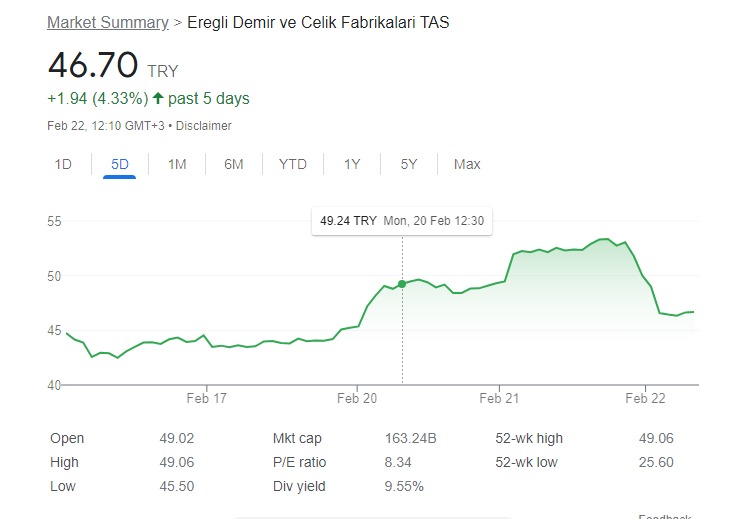Screen dimensions: 751x519
Task: Click P/E value 8.34
Action: coord(398,462)
